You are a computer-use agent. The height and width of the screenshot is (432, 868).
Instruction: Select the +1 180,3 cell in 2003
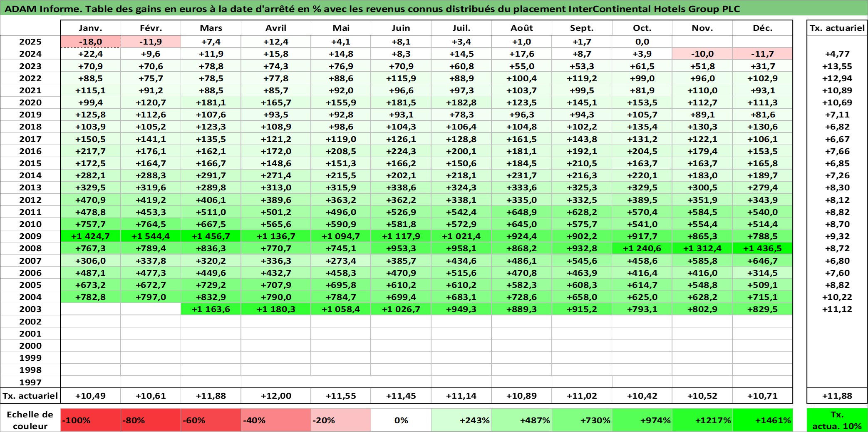[x=276, y=309]
